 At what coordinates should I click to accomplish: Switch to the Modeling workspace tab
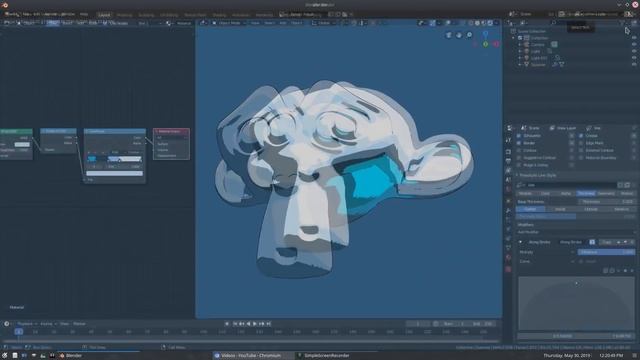124,15
